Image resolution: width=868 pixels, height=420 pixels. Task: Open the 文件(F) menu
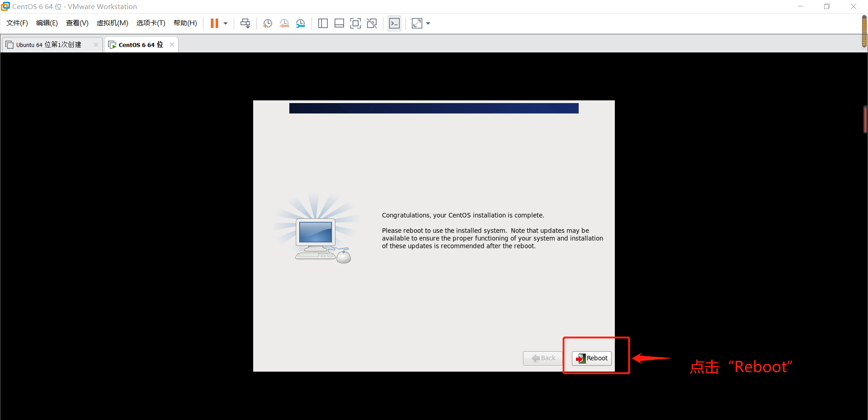click(17, 23)
